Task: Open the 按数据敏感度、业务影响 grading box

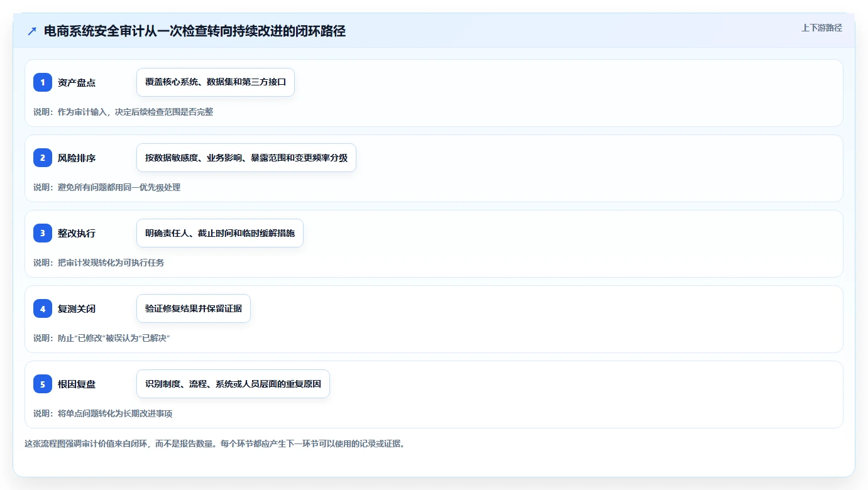Action: [246, 158]
